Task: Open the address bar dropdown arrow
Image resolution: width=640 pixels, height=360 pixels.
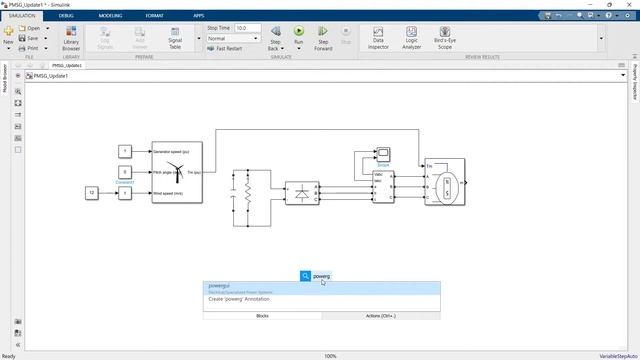Action: [623, 76]
